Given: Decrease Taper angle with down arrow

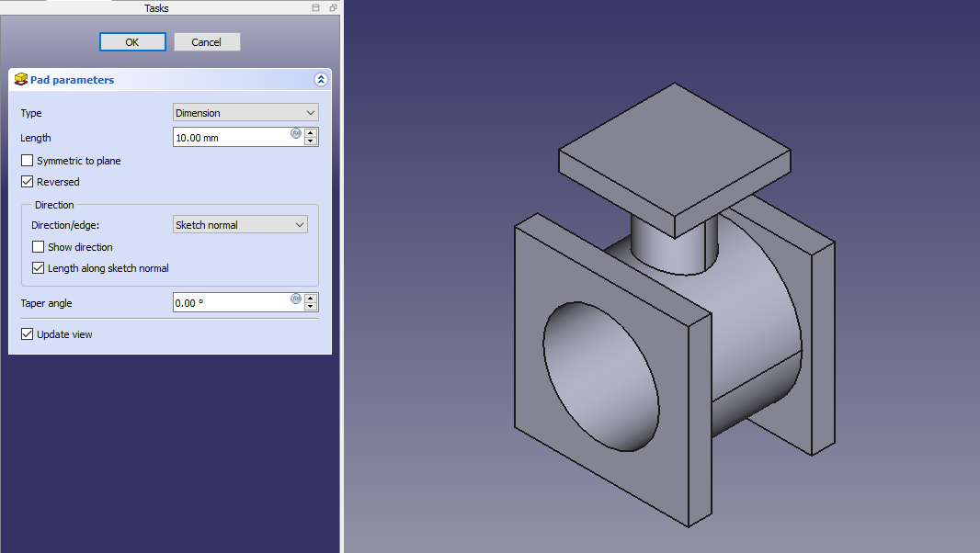Looking at the screenshot, I should (311, 307).
